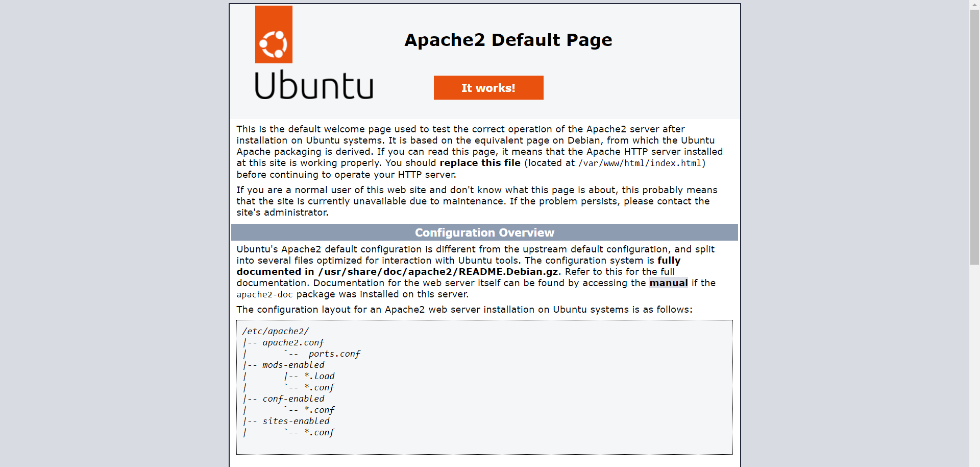Click the *.load entry under mods-enabled

[319, 376]
